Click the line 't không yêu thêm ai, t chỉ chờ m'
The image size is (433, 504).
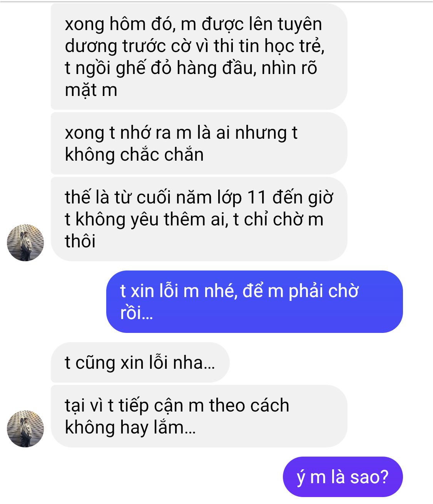pos(194,220)
